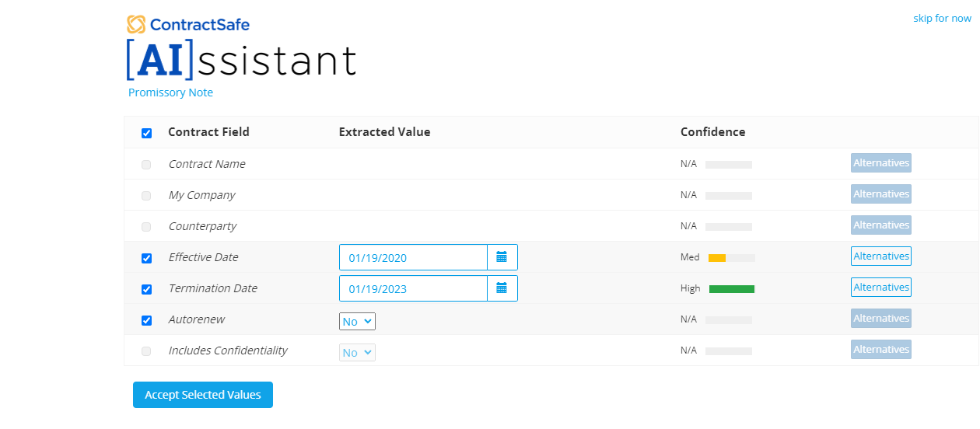980x429 pixels.
Task: Click the AIssistant heading logo
Action: [241, 61]
